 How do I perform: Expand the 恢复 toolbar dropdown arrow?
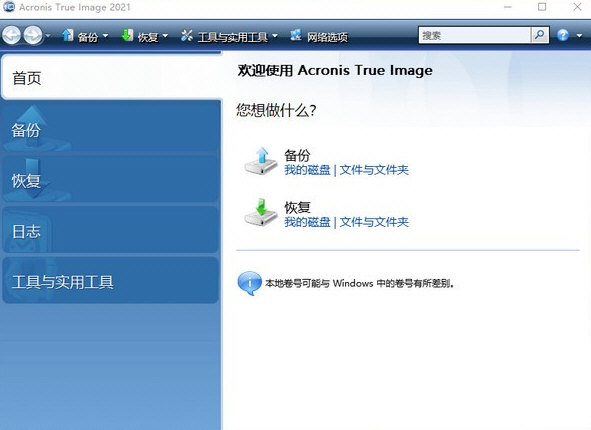pos(165,36)
